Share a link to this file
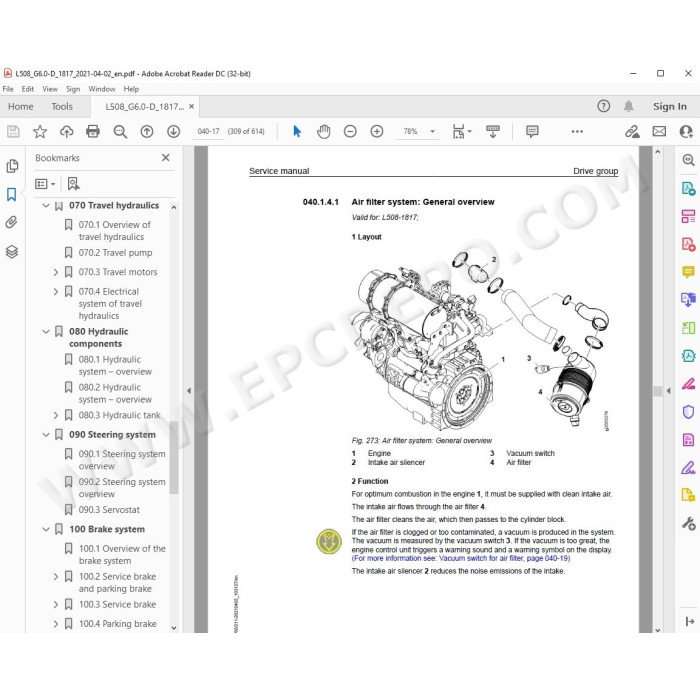The image size is (700, 700). click(x=632, y=131)
